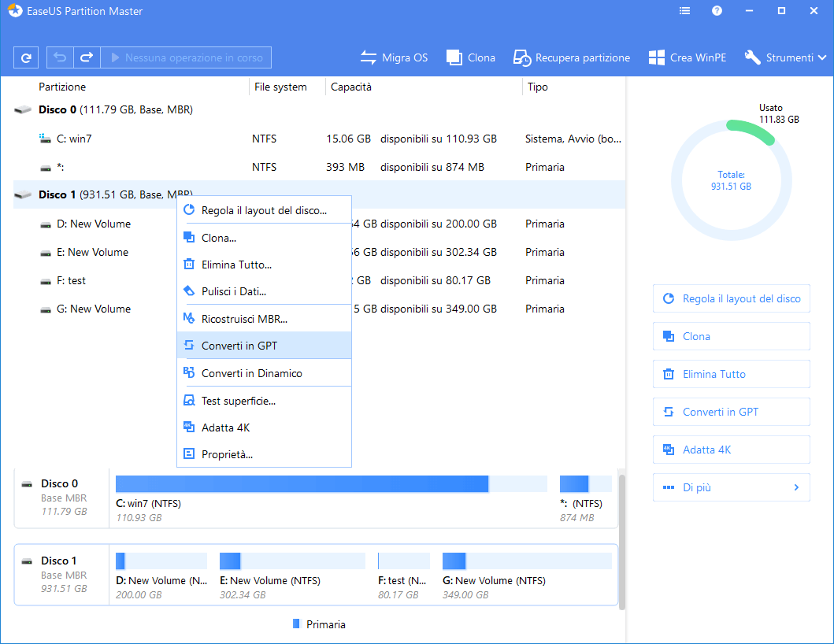Click the Recupera partizione icon
Image resolution: width=834 pixels, height=644 pixels.
[x=522, y=57]
